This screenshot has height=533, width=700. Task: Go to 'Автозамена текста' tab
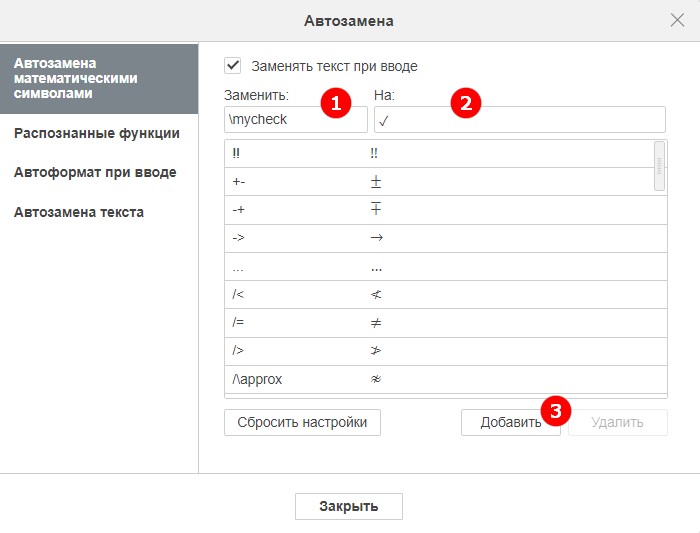coord(79,212)
